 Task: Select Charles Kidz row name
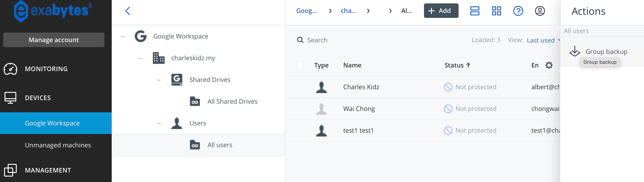(x=361, y=87)
